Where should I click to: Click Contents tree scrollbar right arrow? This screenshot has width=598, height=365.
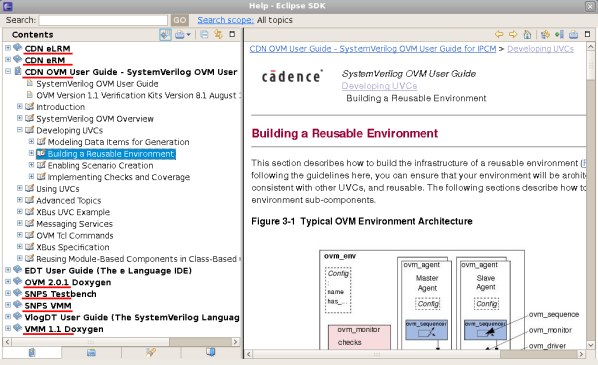coord(235,342)
